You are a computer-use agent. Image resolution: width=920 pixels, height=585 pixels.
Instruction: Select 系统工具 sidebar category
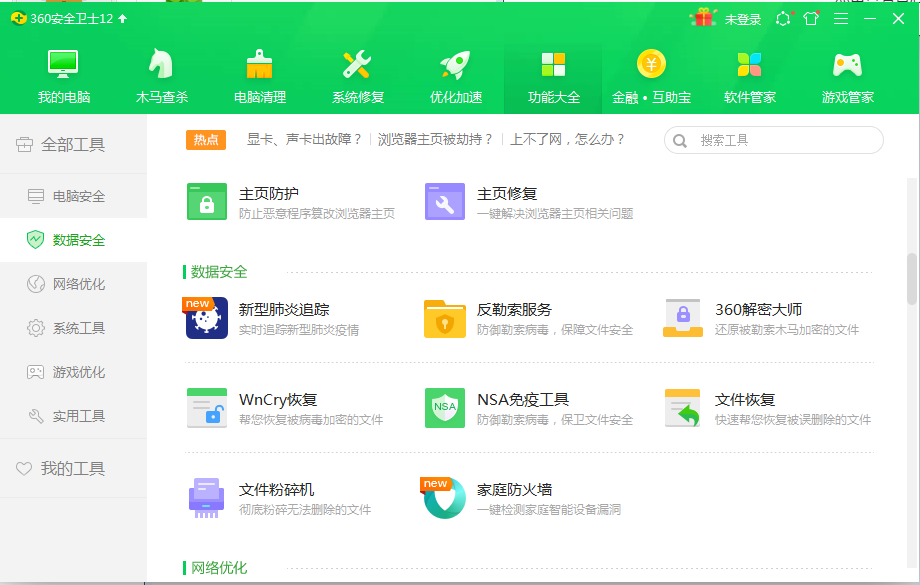73,328
